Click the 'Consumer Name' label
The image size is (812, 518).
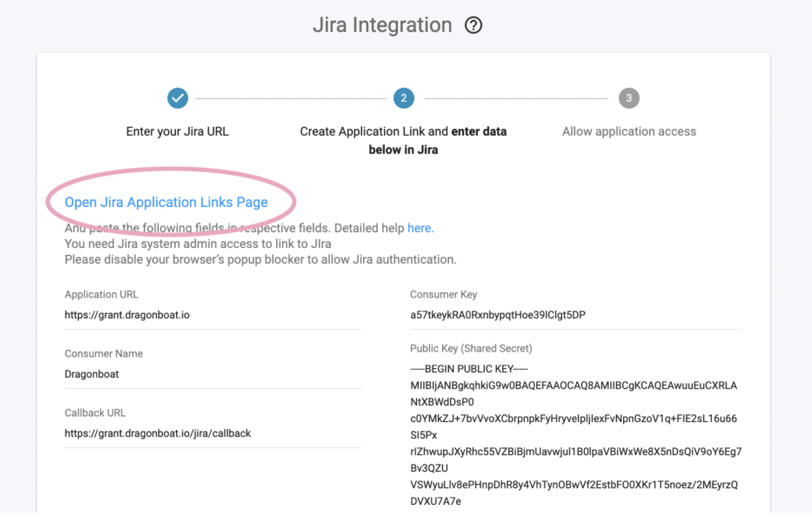click(x=103, y=354)
